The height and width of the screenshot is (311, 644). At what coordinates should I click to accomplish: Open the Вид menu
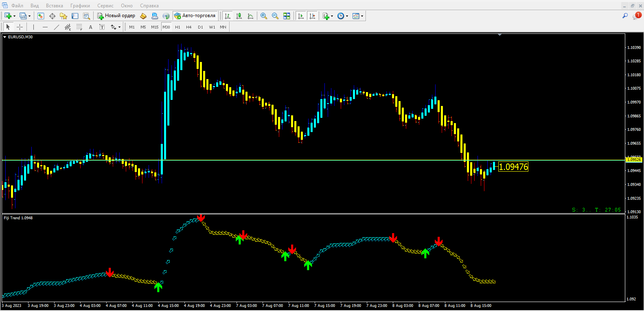(x=35, y=6)
